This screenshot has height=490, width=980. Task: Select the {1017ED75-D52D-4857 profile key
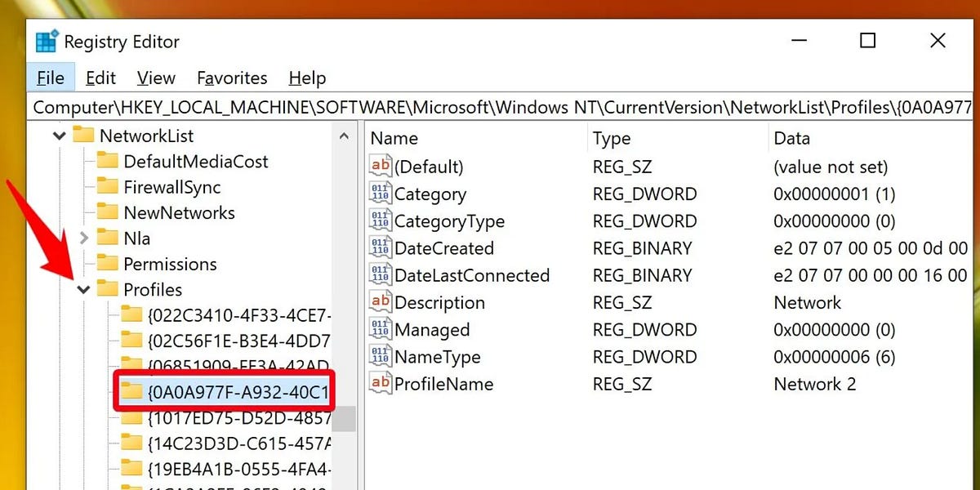239,418
